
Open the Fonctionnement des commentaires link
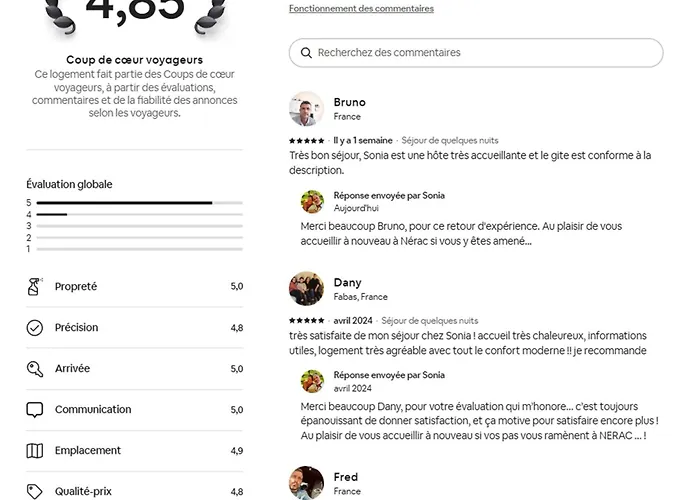[x=361, y=9]
